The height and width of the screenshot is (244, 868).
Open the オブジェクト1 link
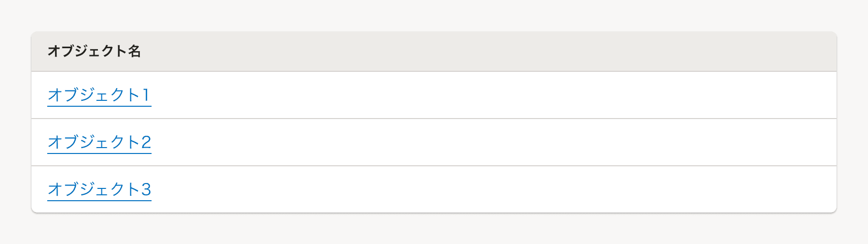pos(99,95)
